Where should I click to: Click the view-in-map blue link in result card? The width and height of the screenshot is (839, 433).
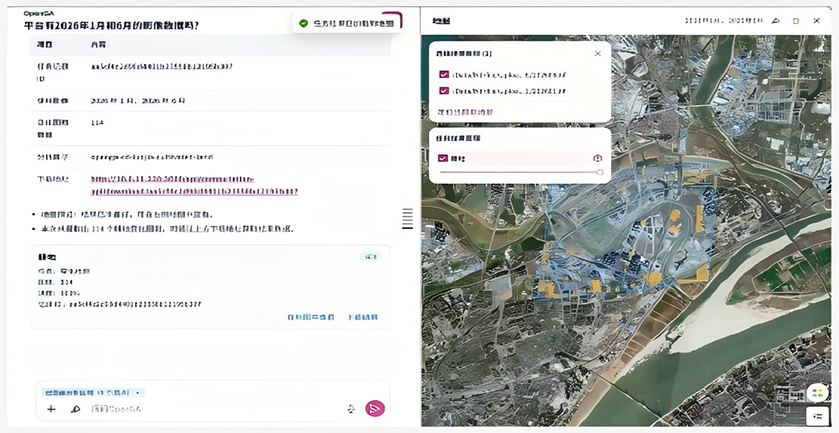point(311,317)
